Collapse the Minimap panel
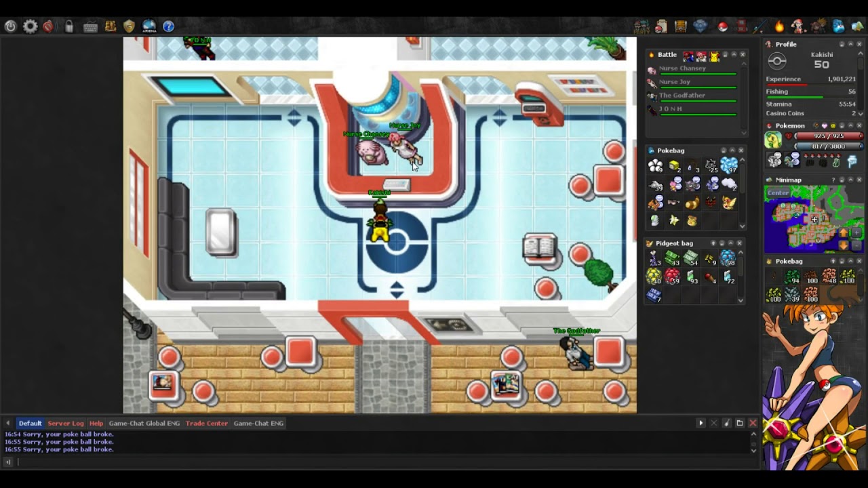 pyautogui.click(x=850, y=180)
